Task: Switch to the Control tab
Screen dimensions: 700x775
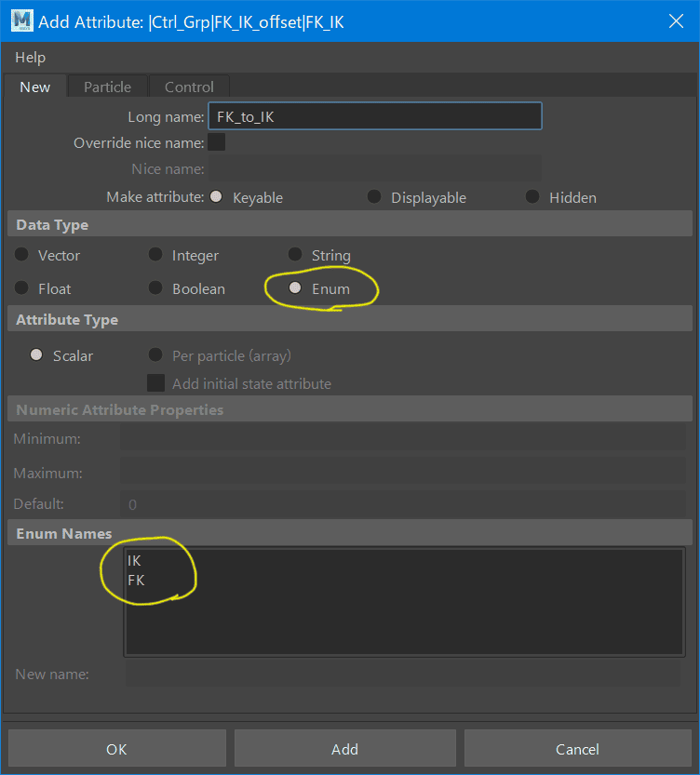Action: [x=189, y=87]
